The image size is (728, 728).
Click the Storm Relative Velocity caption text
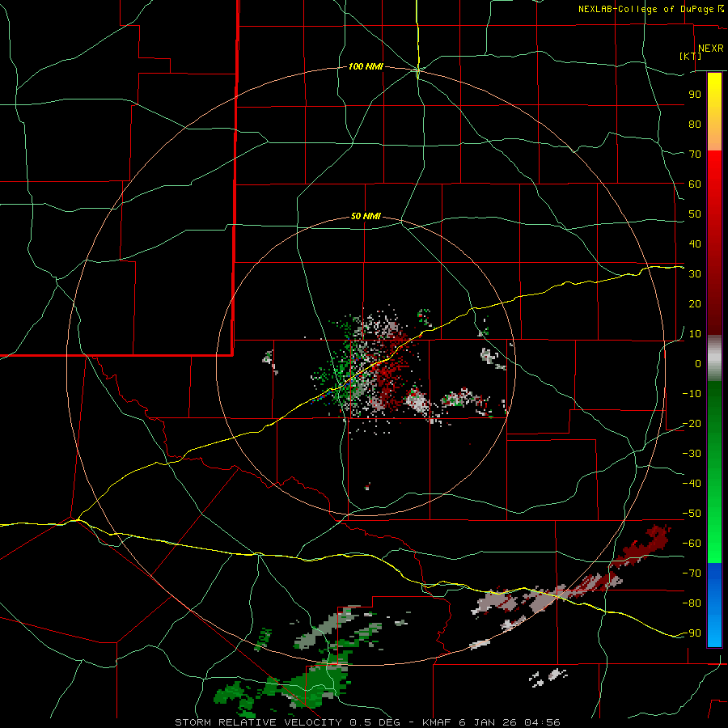pos(367,722)
